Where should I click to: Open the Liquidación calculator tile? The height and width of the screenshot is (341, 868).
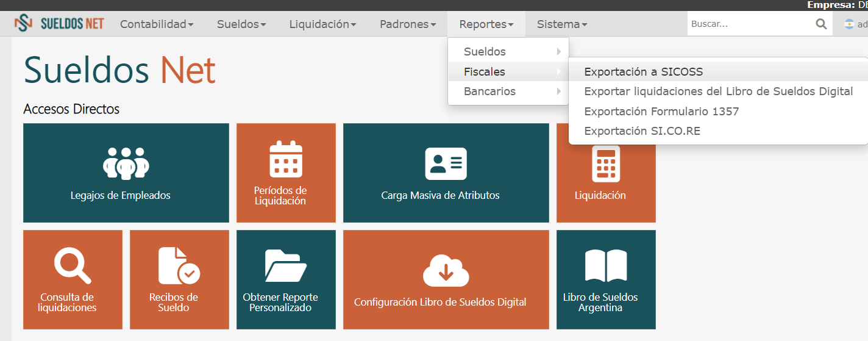pyautogui.click(x=606, y=183)
